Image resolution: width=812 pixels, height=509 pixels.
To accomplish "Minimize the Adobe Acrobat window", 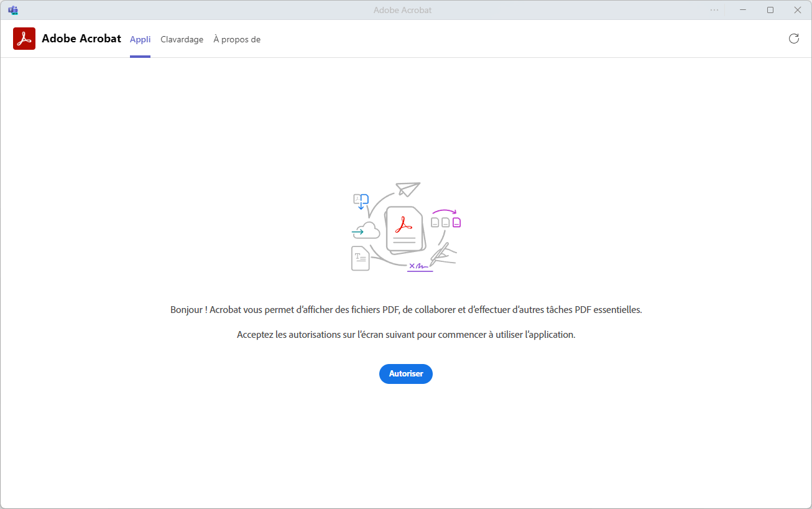I will coord(742,9).
